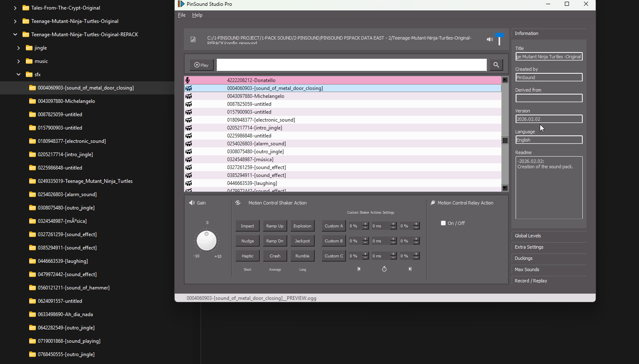Click the stopwatch icon under custom shaker settings
The image size is (639, 364).
384,269
